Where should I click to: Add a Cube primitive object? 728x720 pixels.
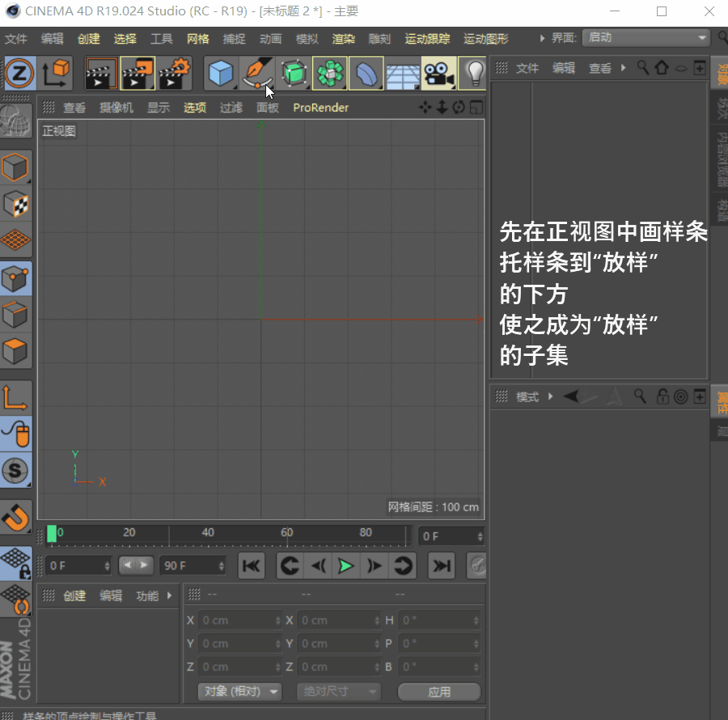tap(220, 74)
